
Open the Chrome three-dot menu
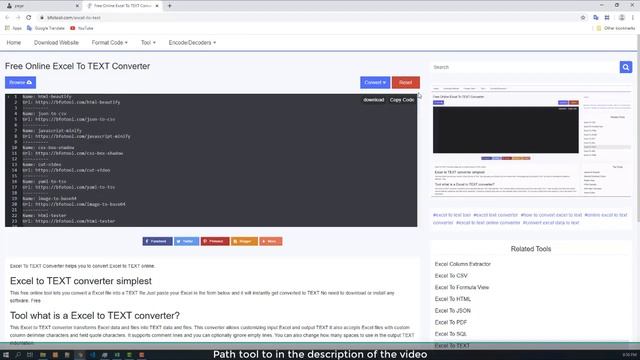[633, 18]
